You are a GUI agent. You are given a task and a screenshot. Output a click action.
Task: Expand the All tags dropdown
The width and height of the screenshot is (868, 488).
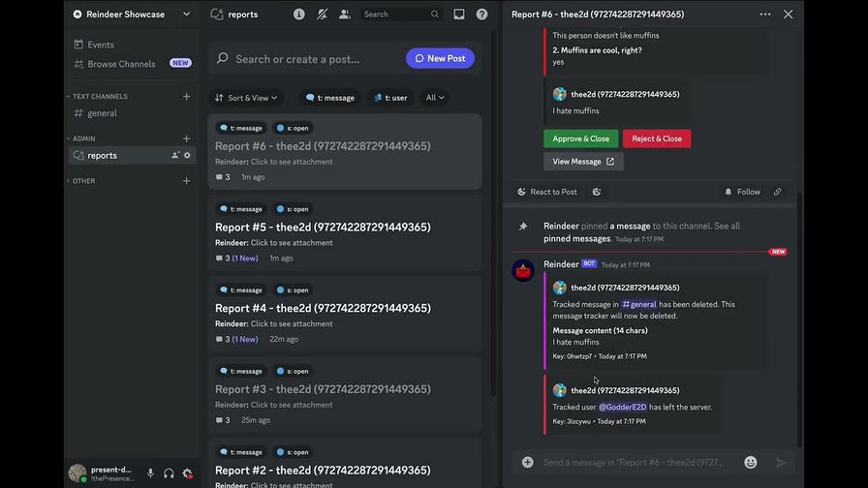(436, 98)
